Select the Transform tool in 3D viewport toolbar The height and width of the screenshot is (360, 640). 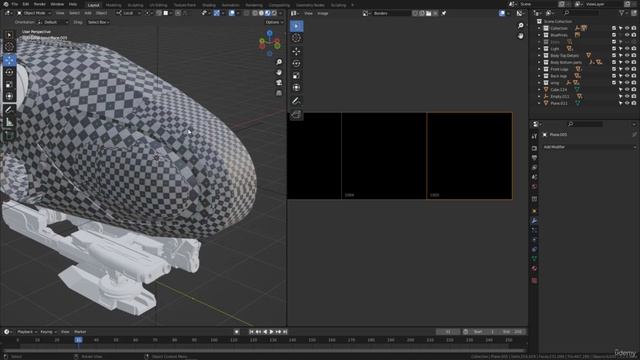click(9, 96)
